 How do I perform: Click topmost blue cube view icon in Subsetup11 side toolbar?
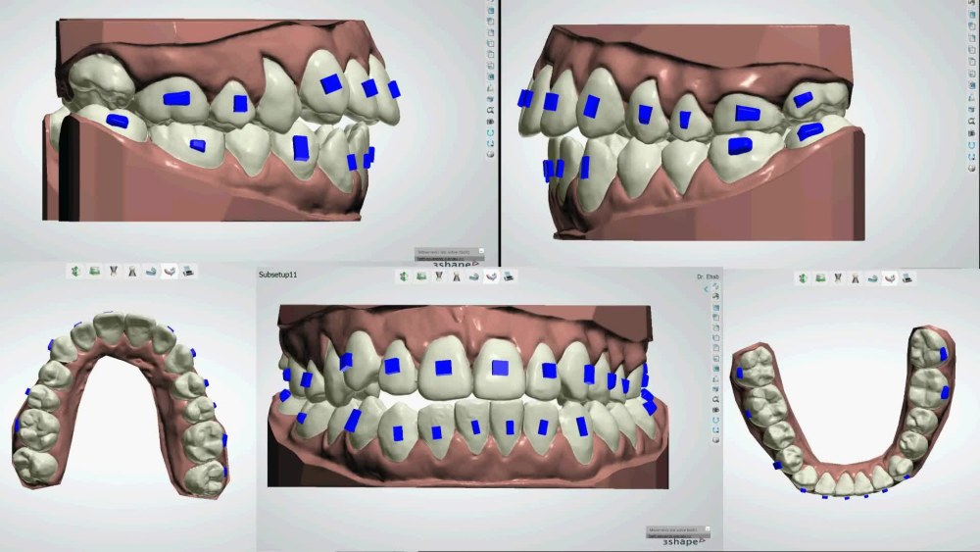pos(715,308)
